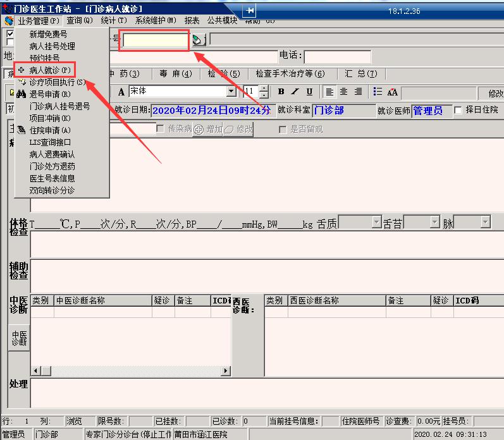Toggle italic text formatting
The width and height of the screenshot is (504, 440).
pyautogui.click(x=295, y=92)
